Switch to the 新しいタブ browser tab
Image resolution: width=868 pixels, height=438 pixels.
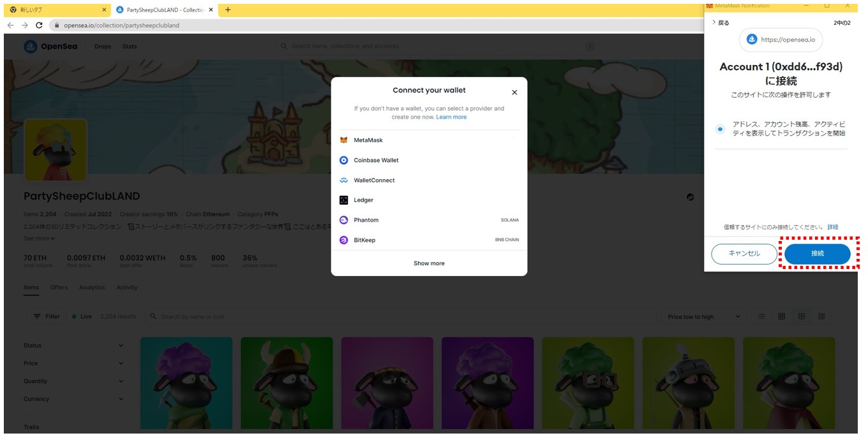[57, 10]
